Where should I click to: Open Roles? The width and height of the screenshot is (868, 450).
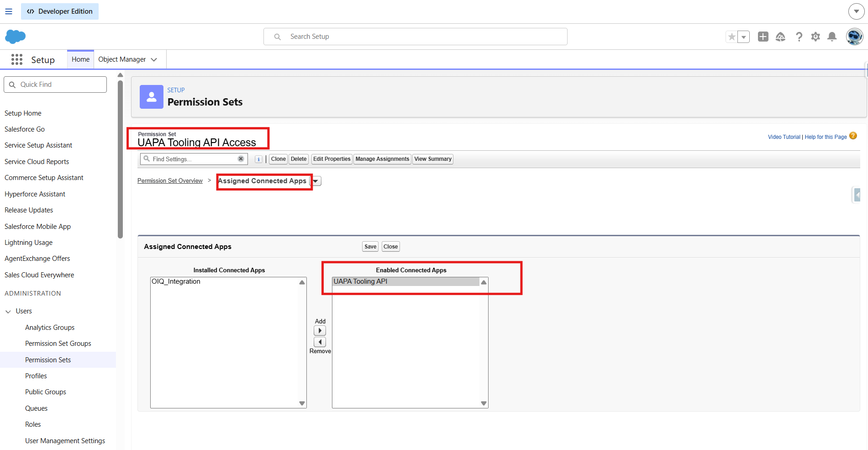click(x=33, y=424)
